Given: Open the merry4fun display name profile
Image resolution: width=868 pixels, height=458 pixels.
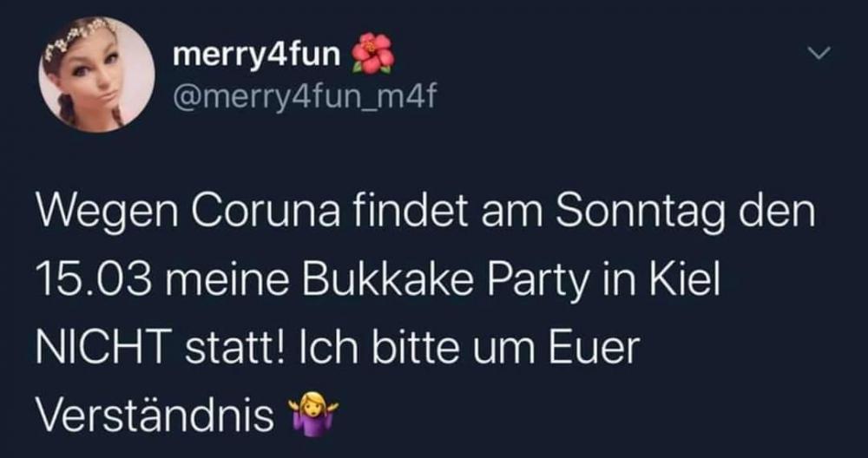Looking at the screenshot, I should click(x=256, y=56).
